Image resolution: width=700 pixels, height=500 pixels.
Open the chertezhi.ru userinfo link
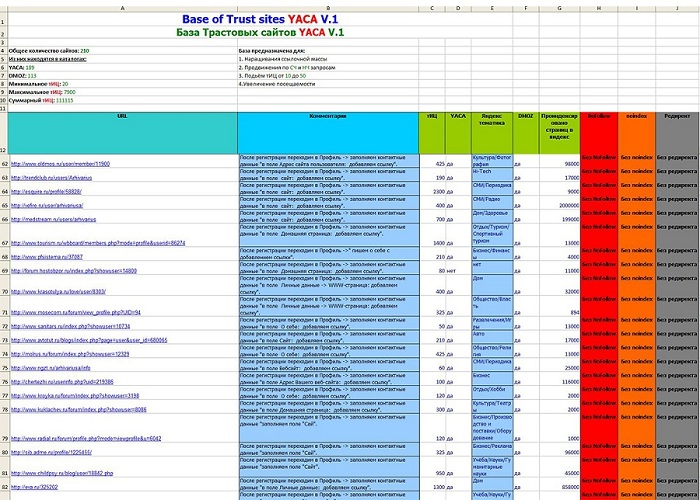click(x=62, y=382)
